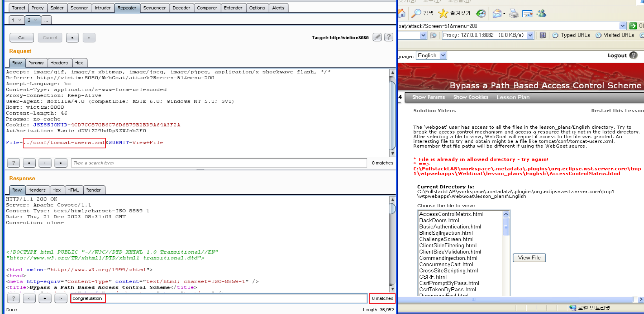Click the book icon next to Proxy dropdown
The height and width of the screenshot is (314, 644).
543,35
